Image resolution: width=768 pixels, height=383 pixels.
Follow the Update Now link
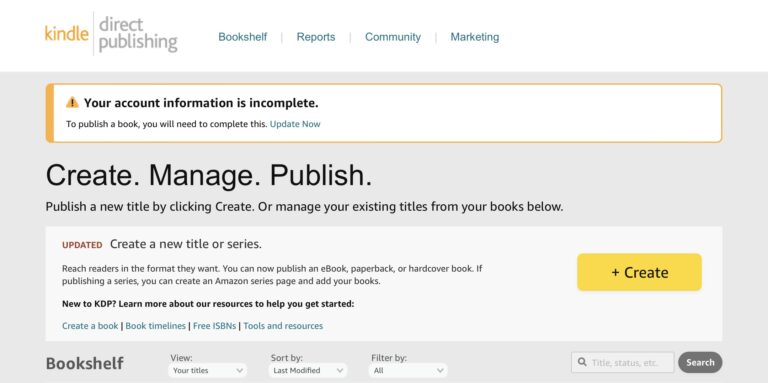pyautogui.click(x=295, y=124)
